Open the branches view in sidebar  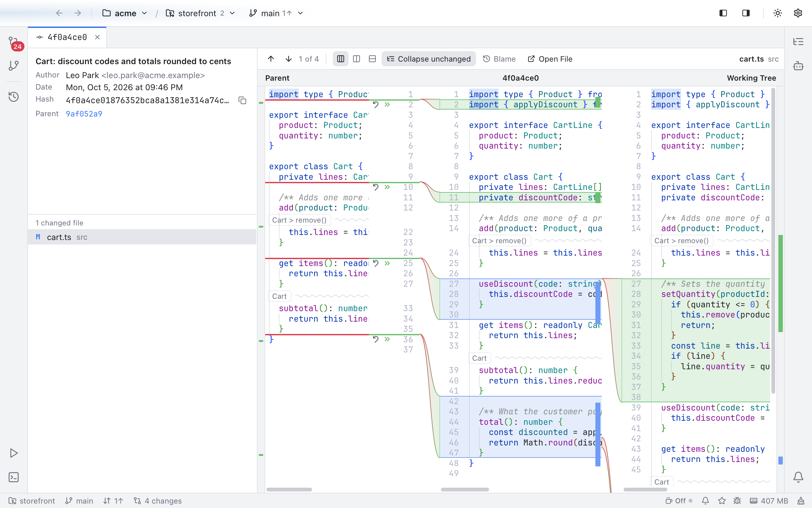(14, 65)
